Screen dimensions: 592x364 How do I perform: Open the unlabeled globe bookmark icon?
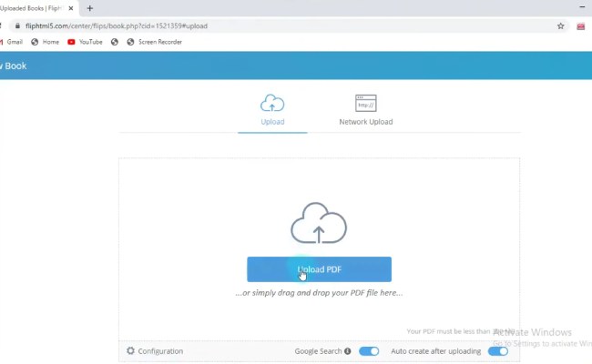115,42
